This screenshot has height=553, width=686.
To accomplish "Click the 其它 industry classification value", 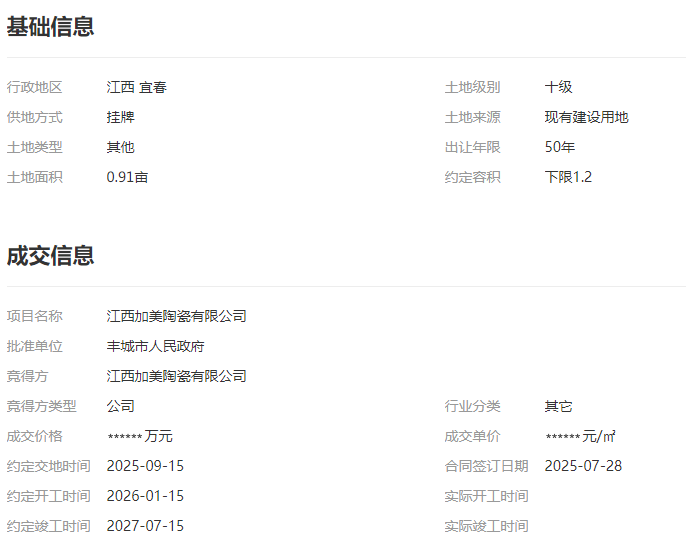I will (558, 406).
